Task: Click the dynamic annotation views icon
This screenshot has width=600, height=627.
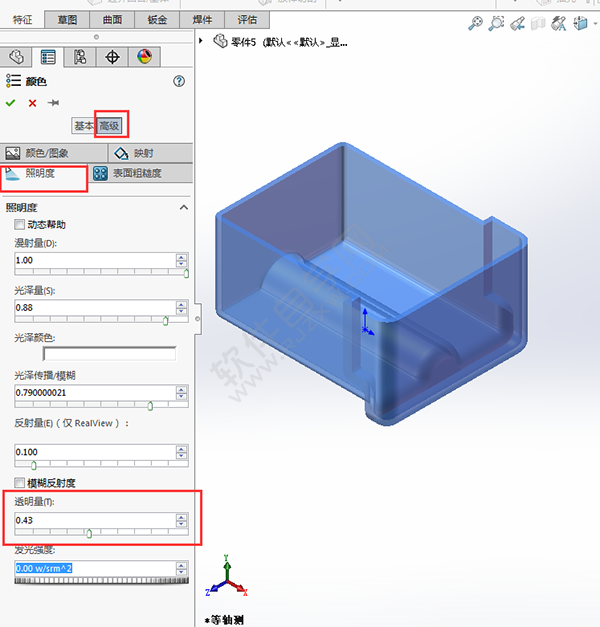Action: click(x=559, y=23)
